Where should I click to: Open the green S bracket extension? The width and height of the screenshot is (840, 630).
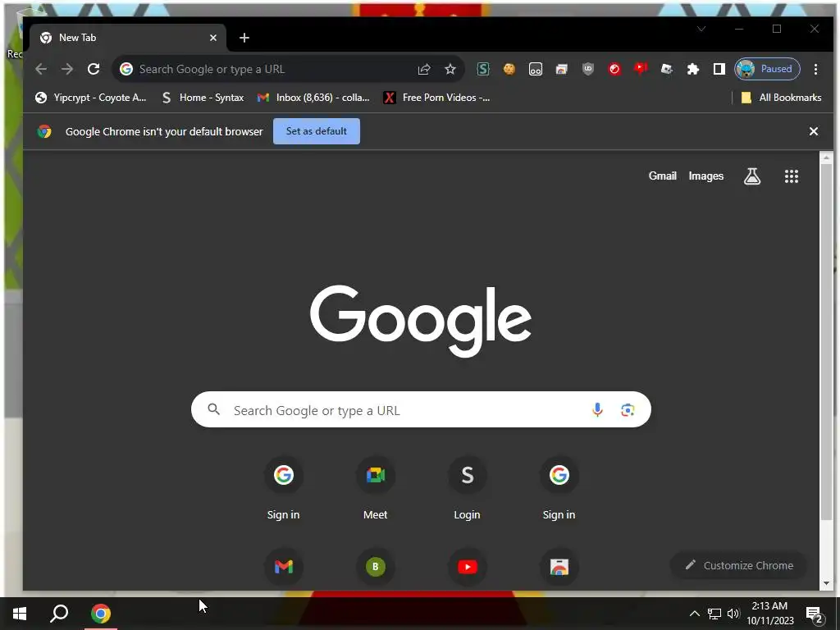pos(483,69)
